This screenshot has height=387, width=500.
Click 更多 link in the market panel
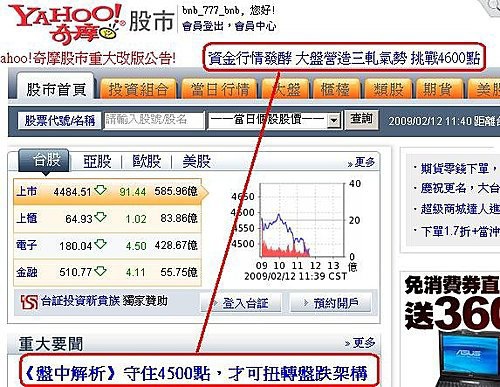pos(361,162)
